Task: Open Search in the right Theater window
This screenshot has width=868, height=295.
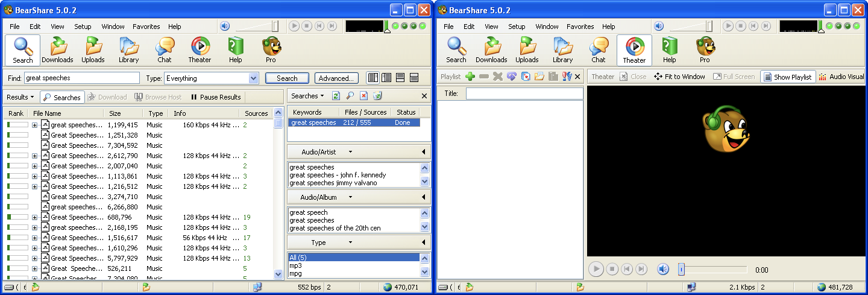Action: (456, 50)
